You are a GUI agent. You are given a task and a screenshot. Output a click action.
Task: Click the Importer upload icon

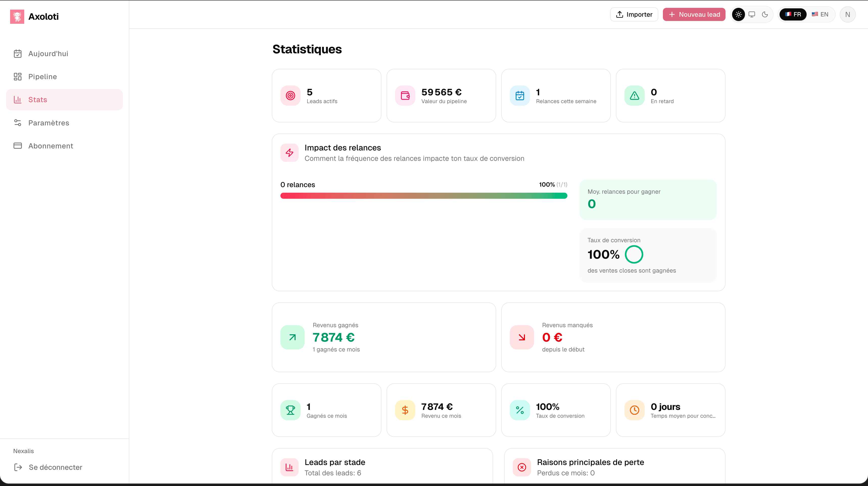pos(619,14)
